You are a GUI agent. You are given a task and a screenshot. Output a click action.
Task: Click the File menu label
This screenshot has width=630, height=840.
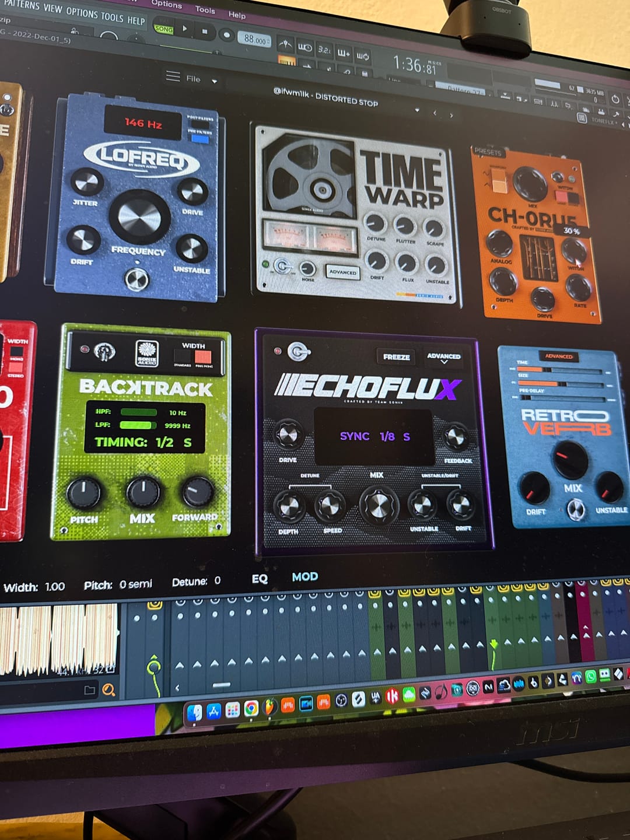tap(193, 79)
